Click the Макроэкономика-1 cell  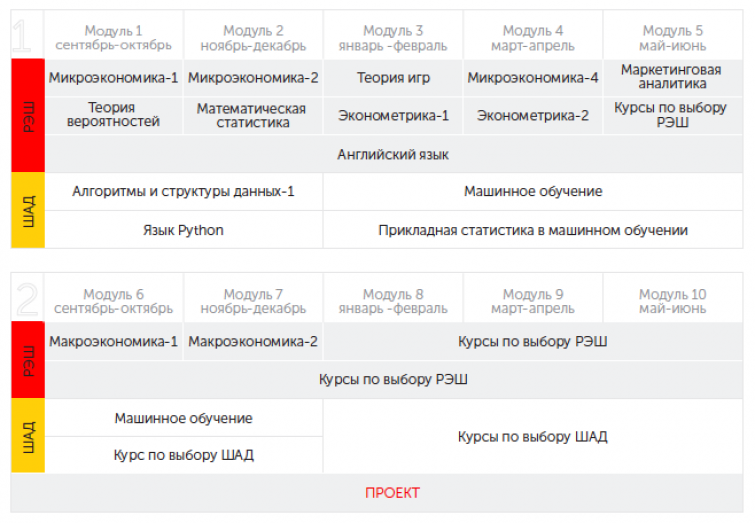113,341
